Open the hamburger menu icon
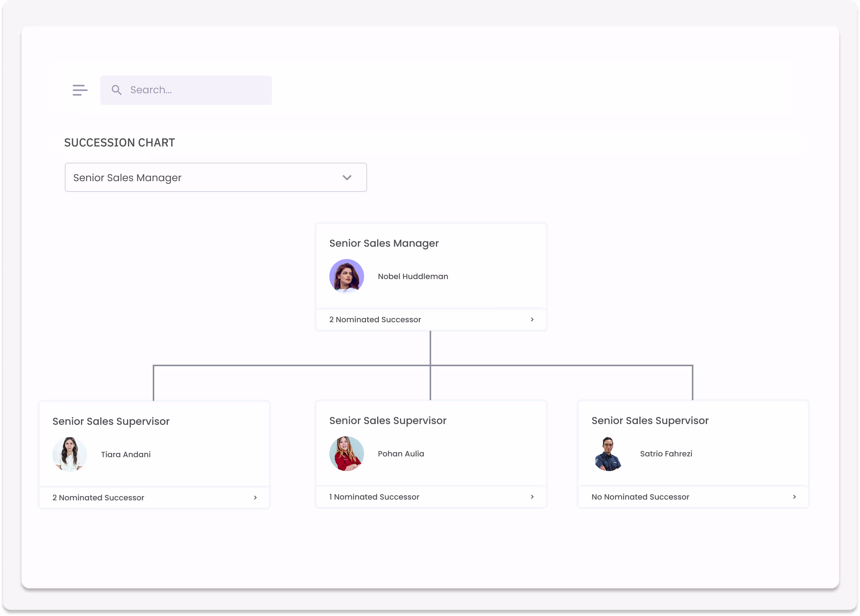The image size is (860, 616). pyautogui.click(x=80, y=90)
